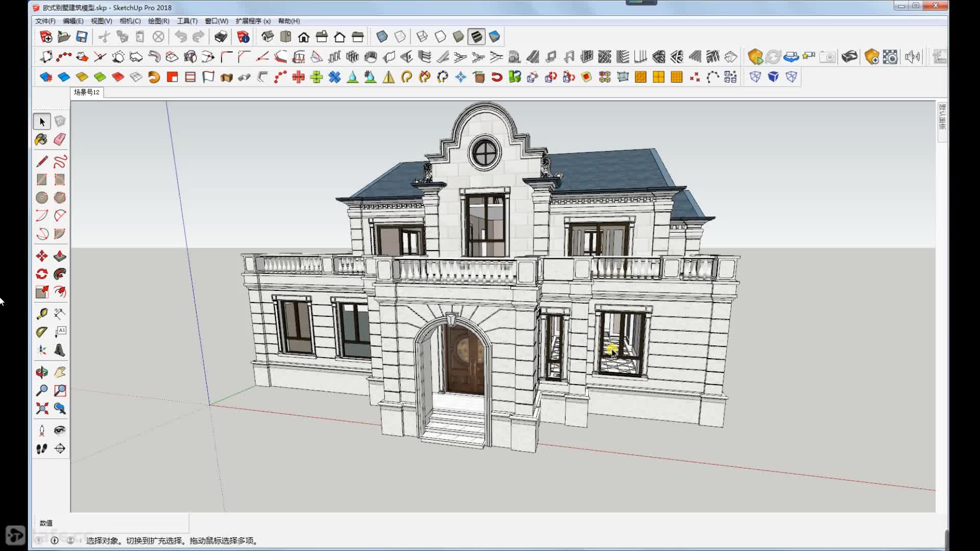The width and height of the screenshot is (980, 551).
Task: Activate the Text label tool
Action: [60, 332]
